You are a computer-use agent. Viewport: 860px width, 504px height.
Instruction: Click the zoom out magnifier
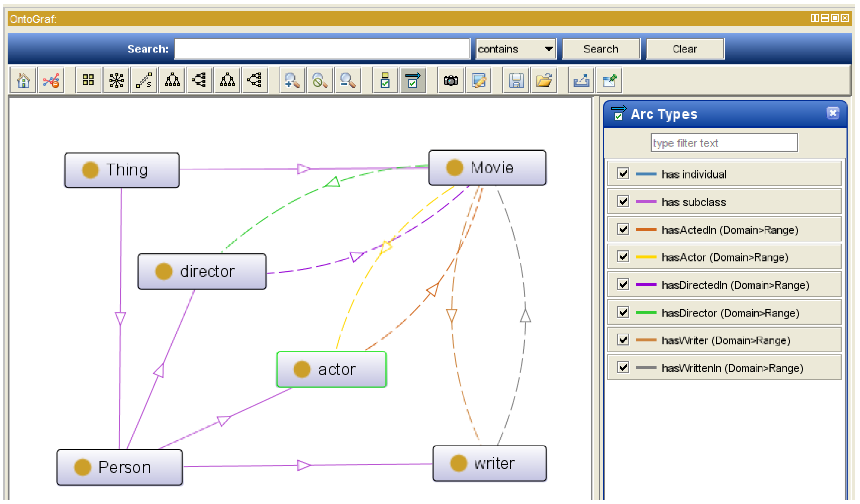pos(348,81)
